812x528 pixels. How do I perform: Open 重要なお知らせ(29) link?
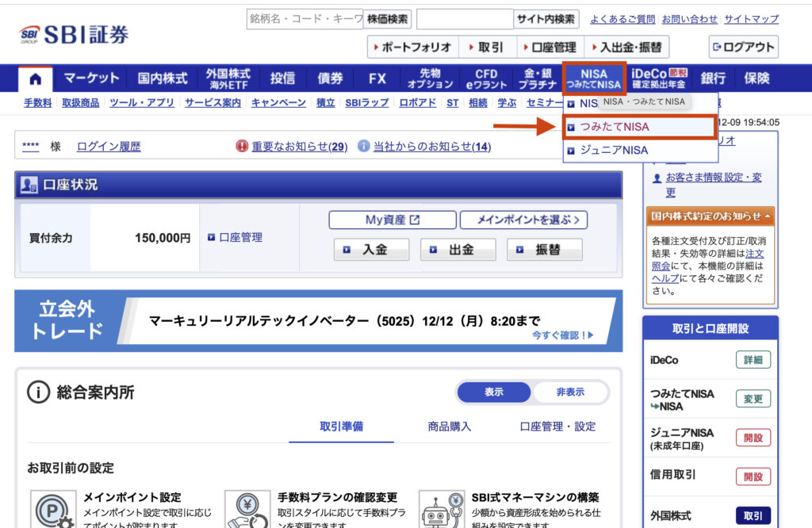coord(299,147)
